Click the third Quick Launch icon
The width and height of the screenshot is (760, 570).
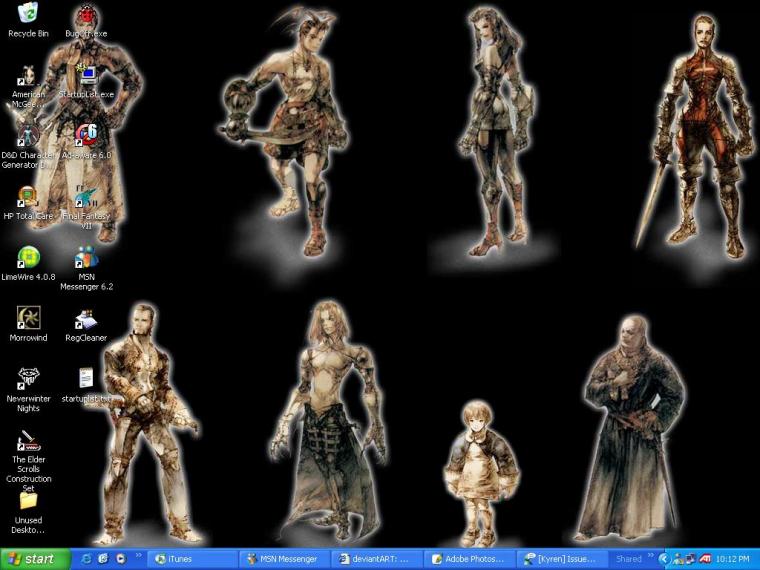[120, 559]
